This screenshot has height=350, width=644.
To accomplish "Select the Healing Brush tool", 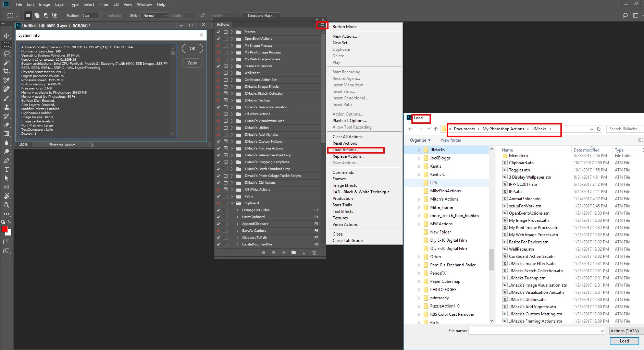I will pyautogui.click(x=7, y=89).
